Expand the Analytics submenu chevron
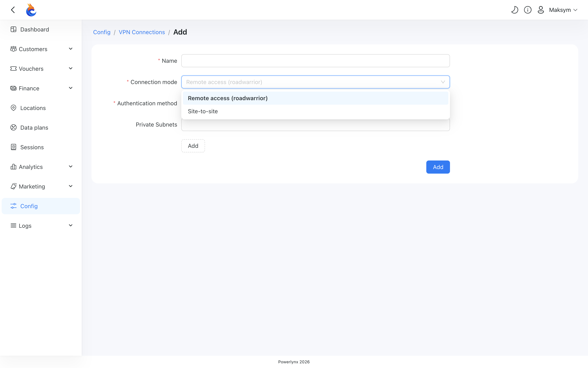Image resolution: width=588 pixels, height=368 pixels. pos(71,166)
